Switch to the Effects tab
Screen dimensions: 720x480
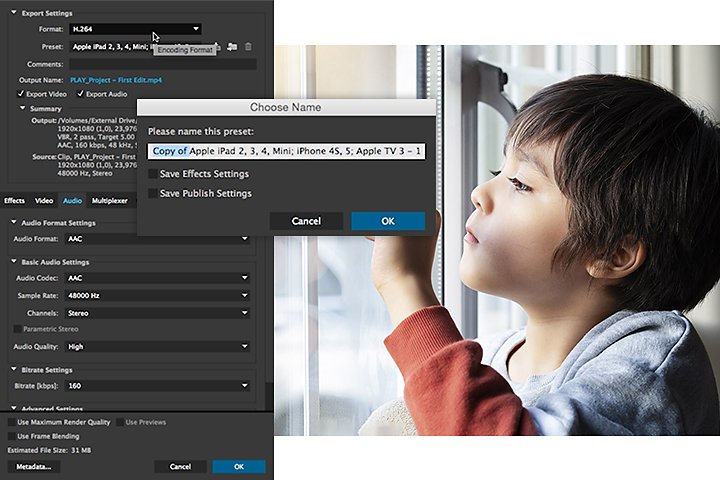click(15, 201)
